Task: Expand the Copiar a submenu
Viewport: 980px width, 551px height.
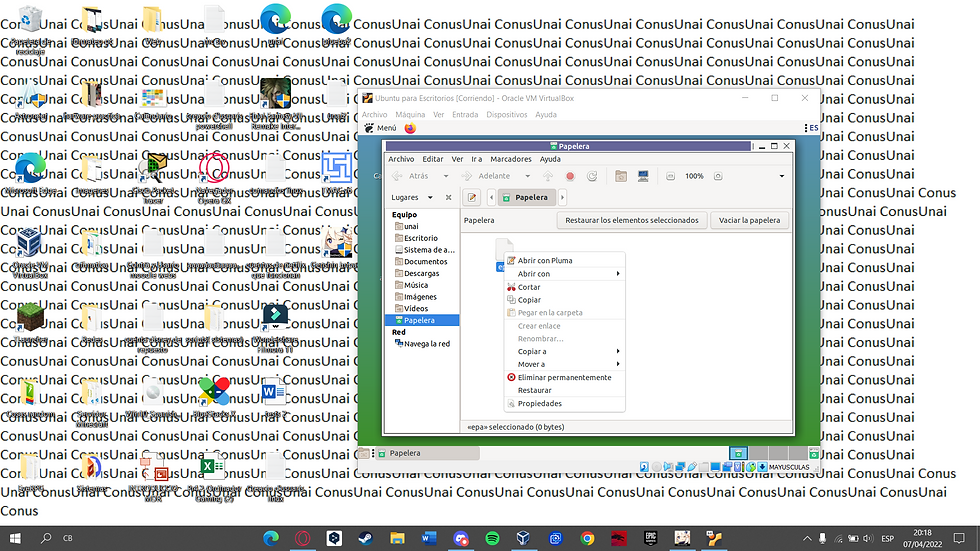Action: pos(564,352)
